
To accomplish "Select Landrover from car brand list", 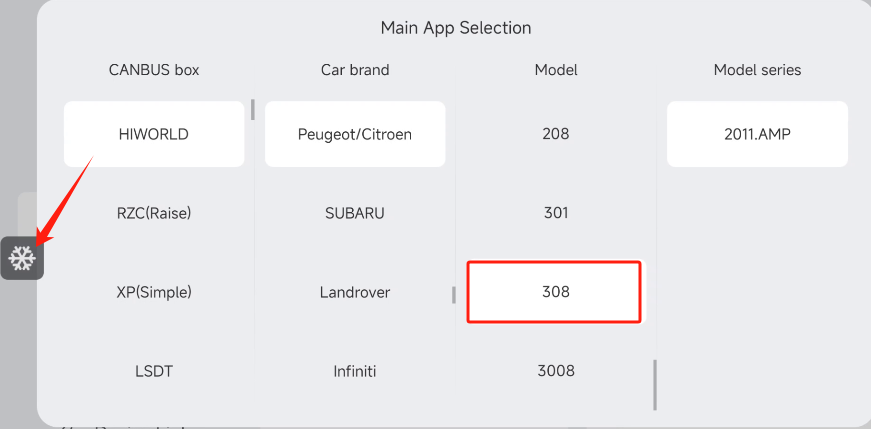I will coord(355,292).
